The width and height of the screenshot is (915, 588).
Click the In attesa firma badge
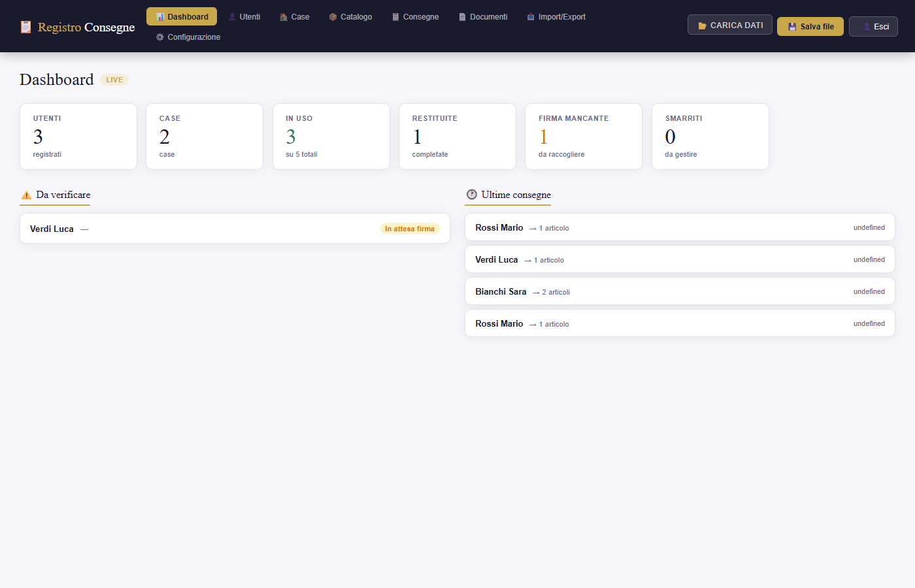(x=410, y=229)
